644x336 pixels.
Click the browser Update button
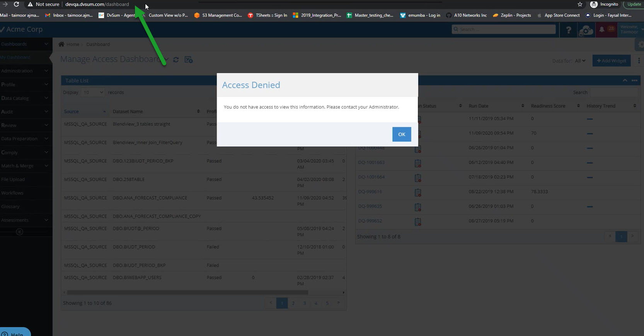[634, 4]
